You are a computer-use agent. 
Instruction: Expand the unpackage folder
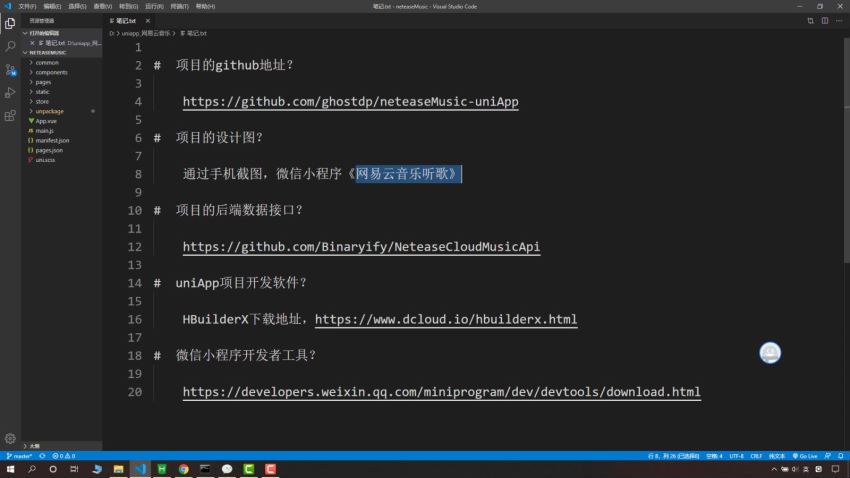[x=49, y=111]
